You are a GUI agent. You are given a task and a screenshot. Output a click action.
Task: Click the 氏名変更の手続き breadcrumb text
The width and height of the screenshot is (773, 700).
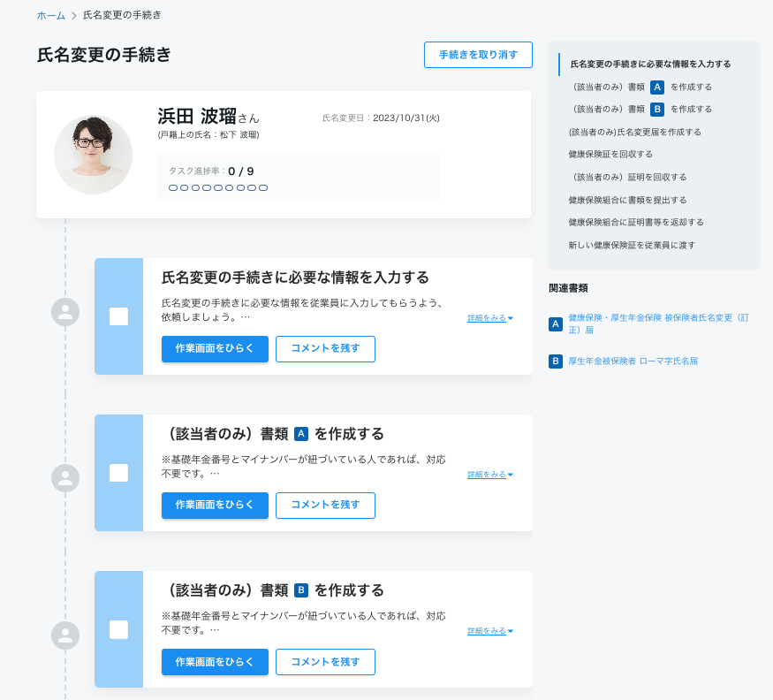click(122, 15)
